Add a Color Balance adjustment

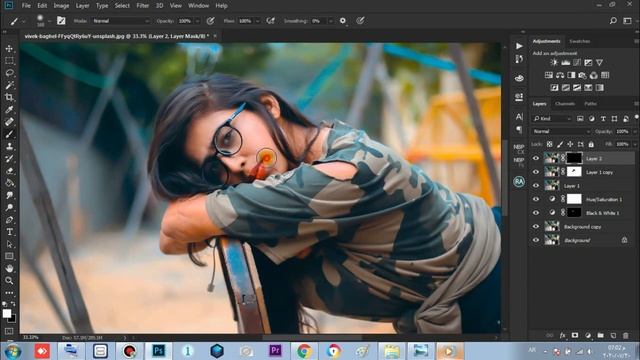point(560,75)
